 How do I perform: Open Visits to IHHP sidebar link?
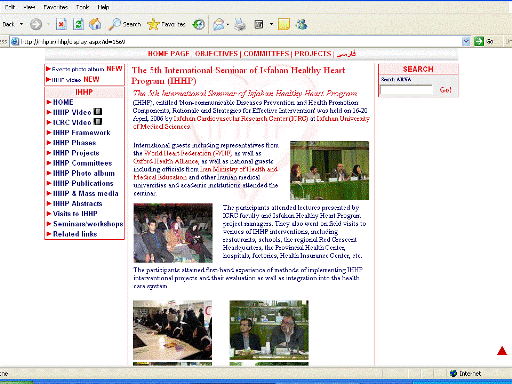(x=75, y=213)
